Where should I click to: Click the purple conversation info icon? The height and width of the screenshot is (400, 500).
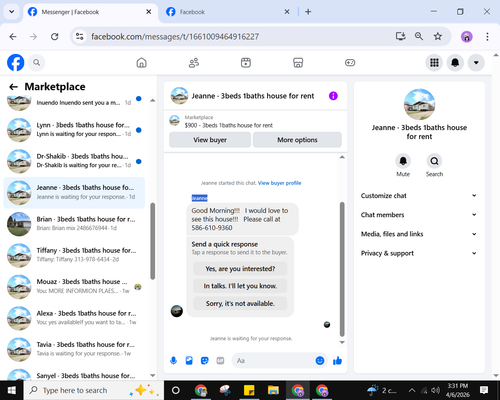tap(333, 96)
